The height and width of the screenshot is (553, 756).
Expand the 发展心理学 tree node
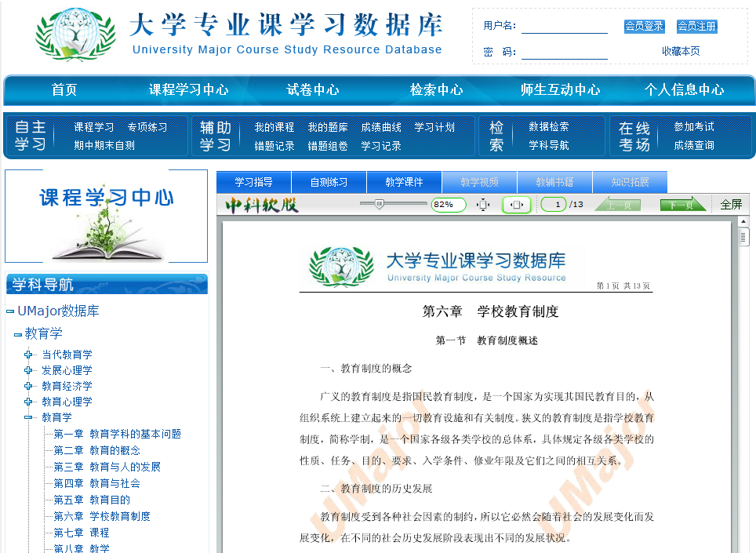click(29, 370)
